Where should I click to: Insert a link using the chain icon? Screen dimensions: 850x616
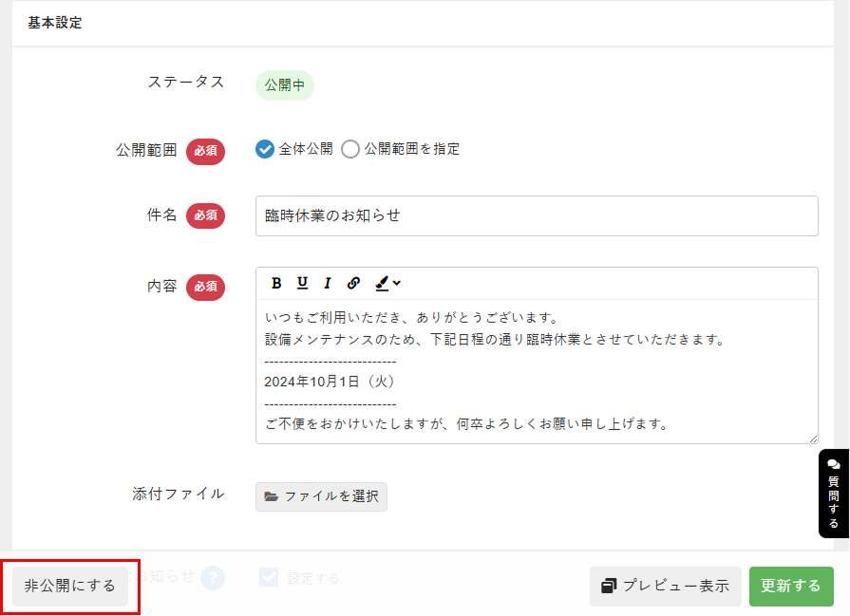click(353, 283)
